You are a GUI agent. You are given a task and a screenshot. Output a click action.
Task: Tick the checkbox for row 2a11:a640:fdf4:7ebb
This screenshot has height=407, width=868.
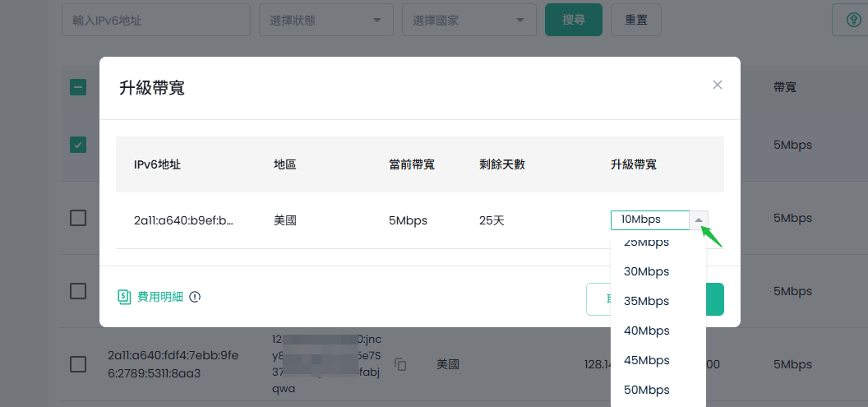78,363
